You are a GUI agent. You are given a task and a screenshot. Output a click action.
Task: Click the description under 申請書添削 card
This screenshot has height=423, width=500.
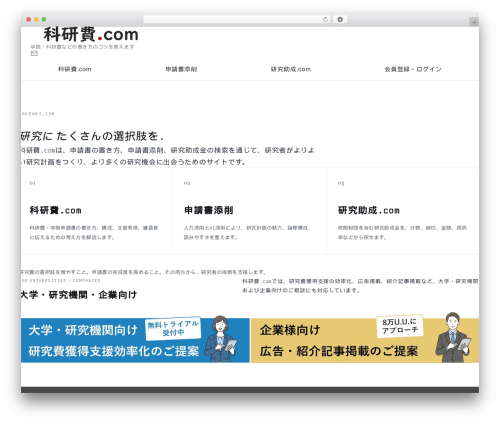(x=247, y=233)
